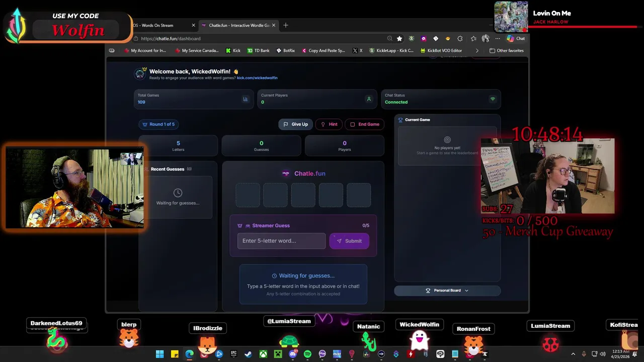Open Discord from taskbar
644x362 pixels.
(x=293, y=354)
